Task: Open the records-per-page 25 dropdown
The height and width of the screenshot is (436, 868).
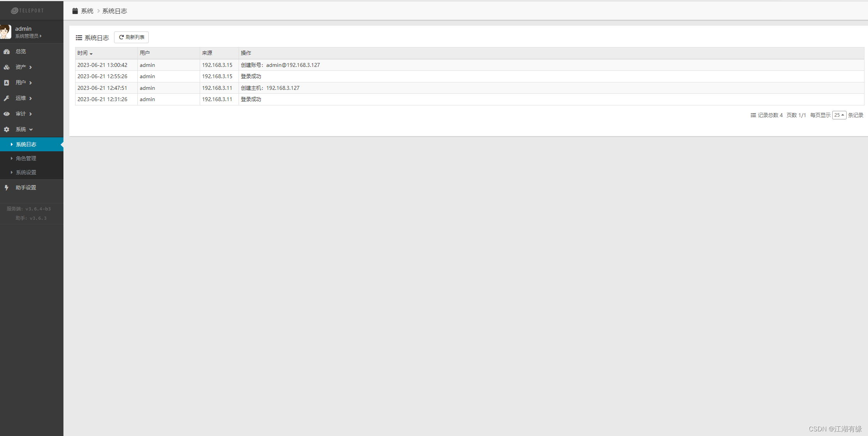Action: coord(839,115)
